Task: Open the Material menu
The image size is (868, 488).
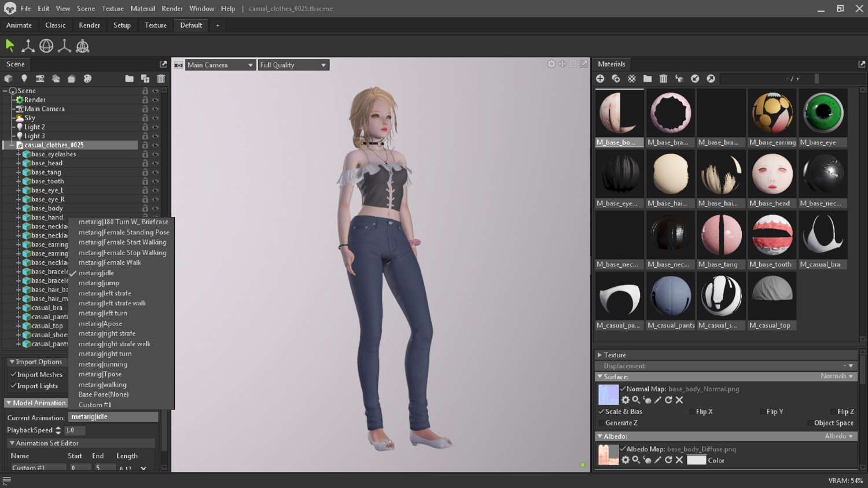Action: click(x=142, y=9)
